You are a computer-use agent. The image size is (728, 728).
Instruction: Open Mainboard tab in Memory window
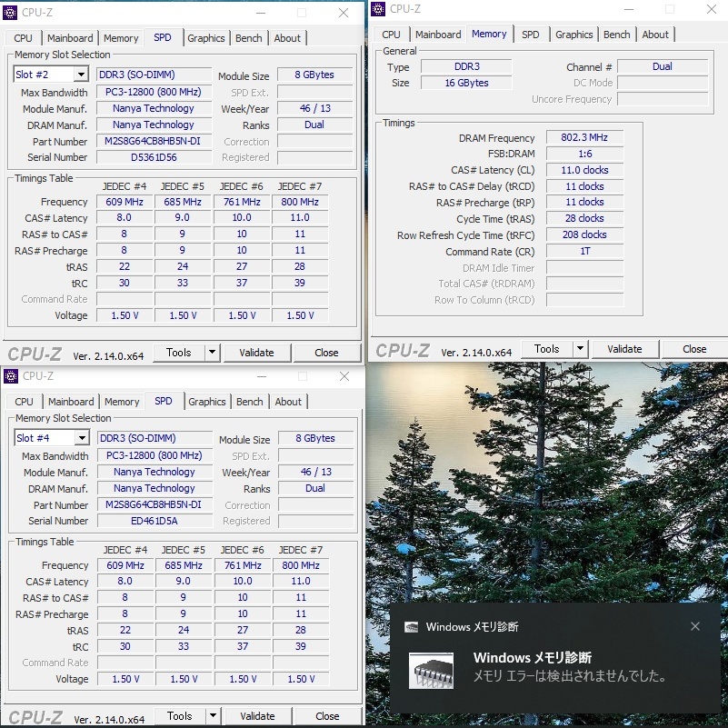[x=438, y=35]
